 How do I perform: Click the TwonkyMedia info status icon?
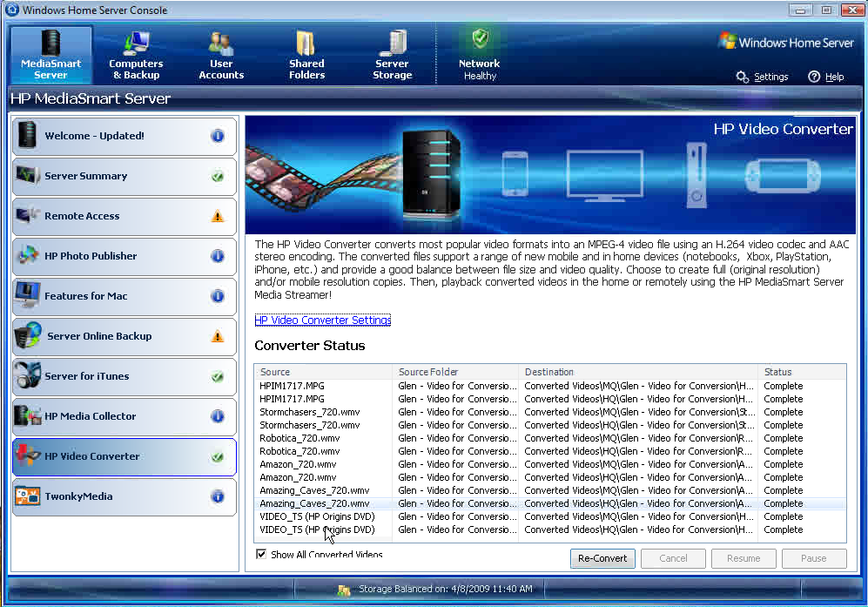click(x=218, y=496)
